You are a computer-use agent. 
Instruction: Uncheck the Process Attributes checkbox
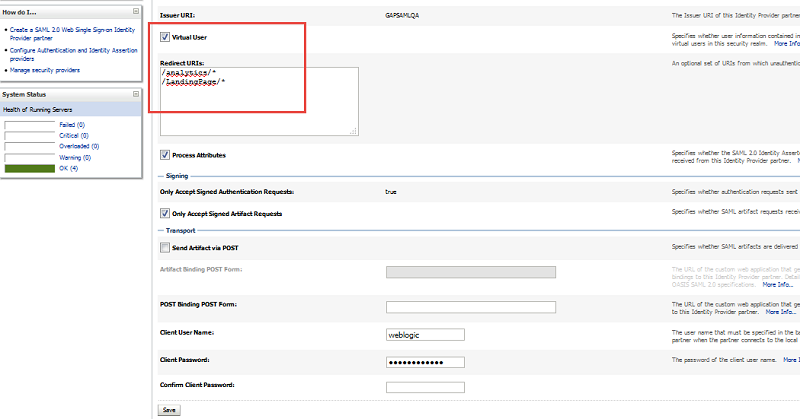[x=165, y=156]
